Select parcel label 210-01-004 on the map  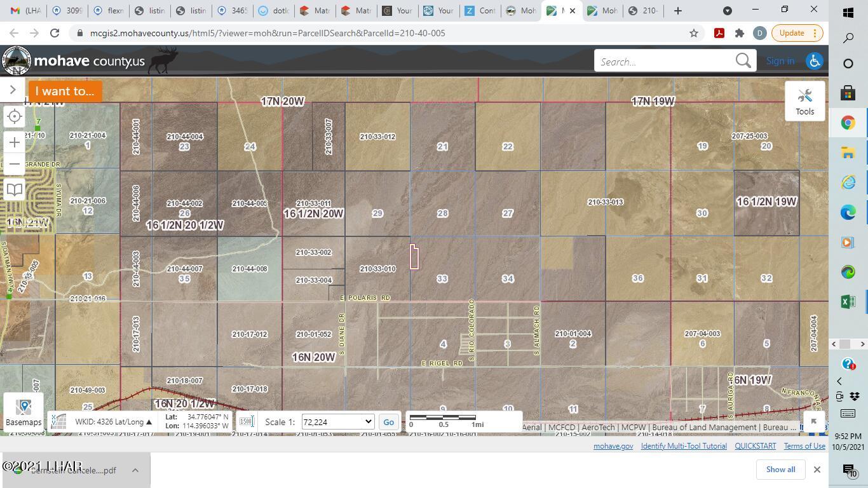[x=573, y=334]
